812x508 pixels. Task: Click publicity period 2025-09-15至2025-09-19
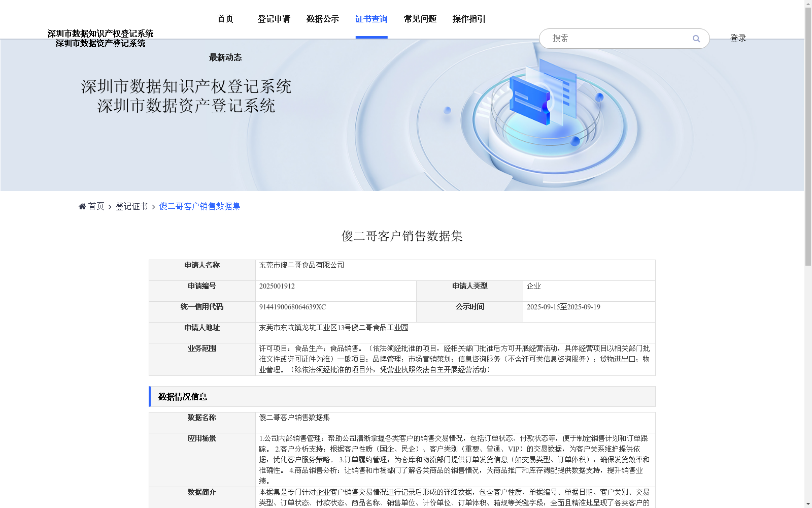tap(563, 307)
